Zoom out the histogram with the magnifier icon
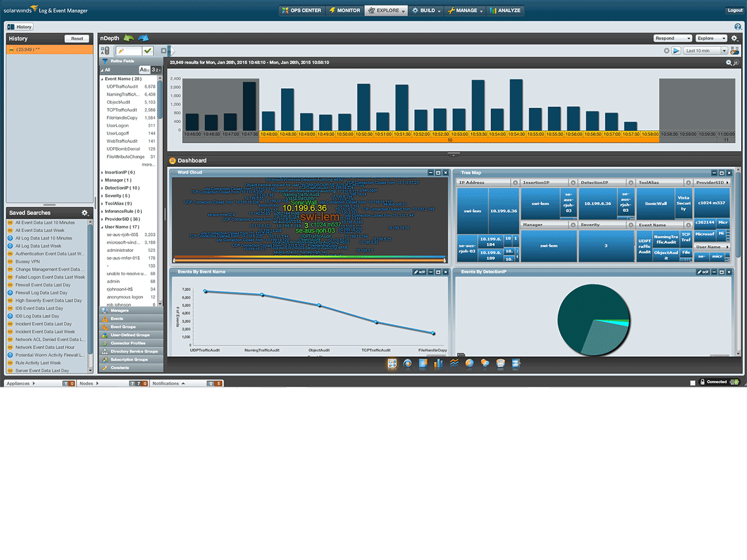Image resolution: width=747 pixels, height=560 pixels. 729,62
